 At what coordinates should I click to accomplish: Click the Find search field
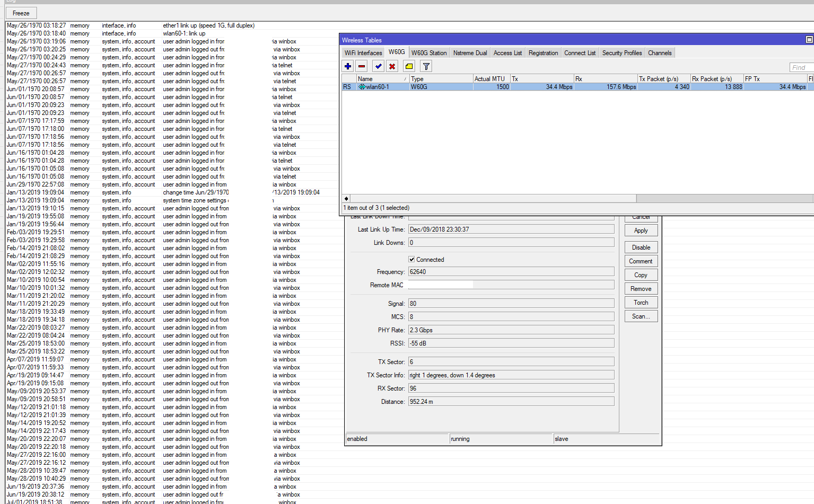pos(801,67)
